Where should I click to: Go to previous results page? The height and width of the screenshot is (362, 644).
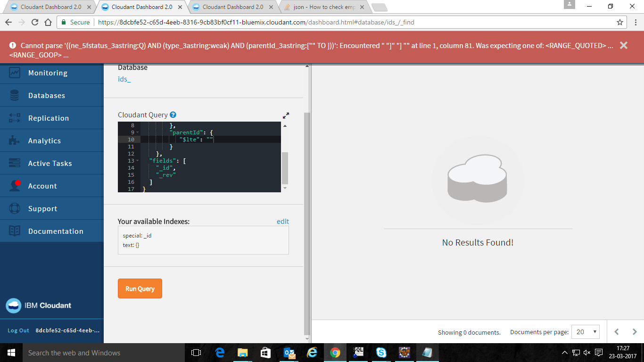(617, 332)
